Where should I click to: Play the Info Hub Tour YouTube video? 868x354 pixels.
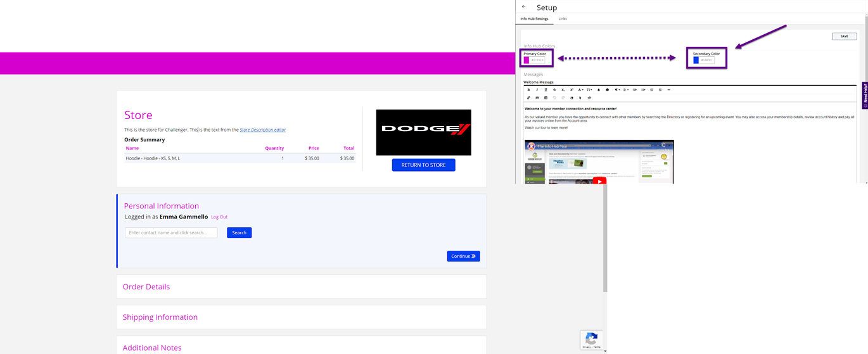[599, 181]
